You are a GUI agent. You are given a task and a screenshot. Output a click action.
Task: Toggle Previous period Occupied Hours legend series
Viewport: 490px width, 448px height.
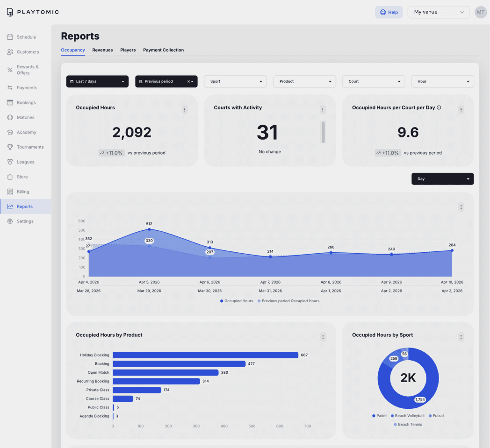[288, 301]
